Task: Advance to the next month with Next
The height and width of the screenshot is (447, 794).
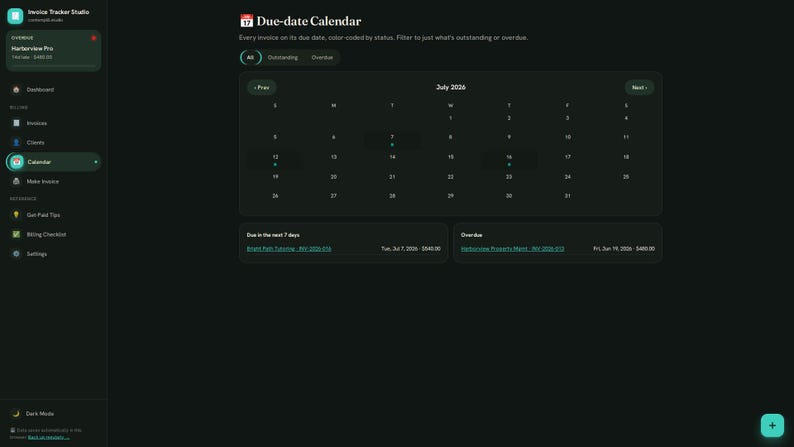Action: (639, 88)
